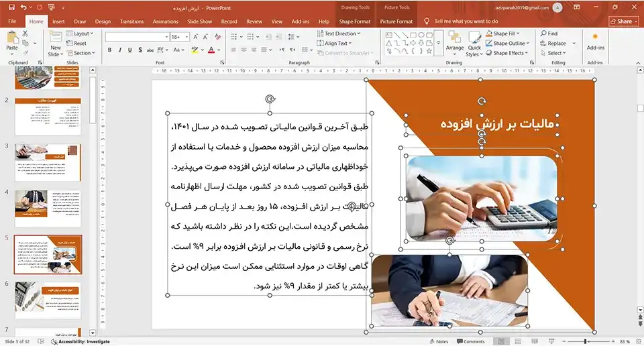Click Accessibility: Investigate in status bar

[x=80, y=341]
